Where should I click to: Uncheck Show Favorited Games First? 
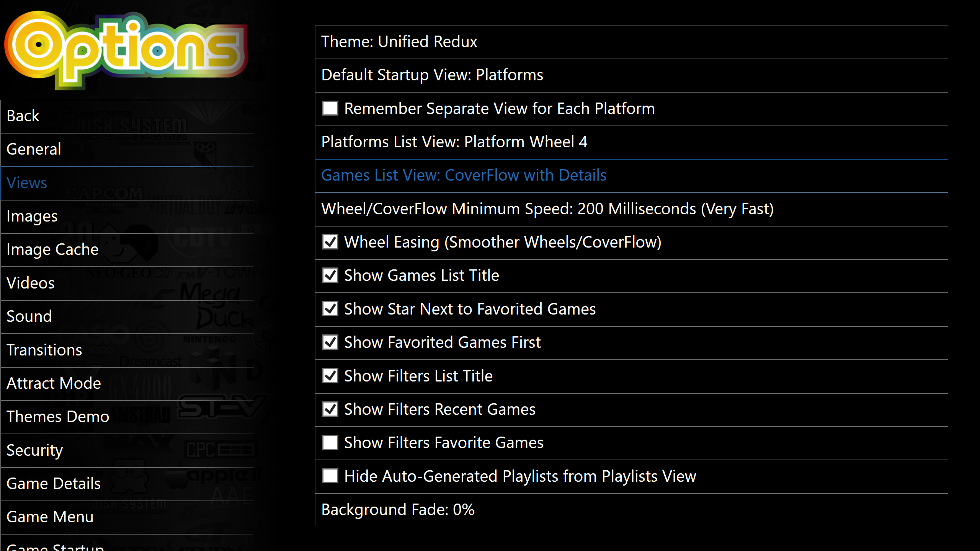[330, 342]
